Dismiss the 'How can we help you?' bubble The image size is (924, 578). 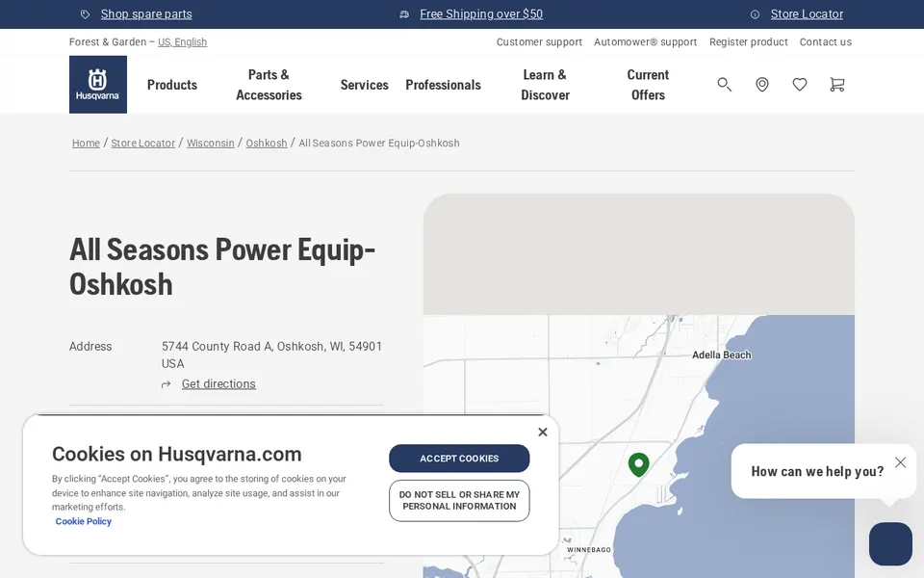[900, 462]
